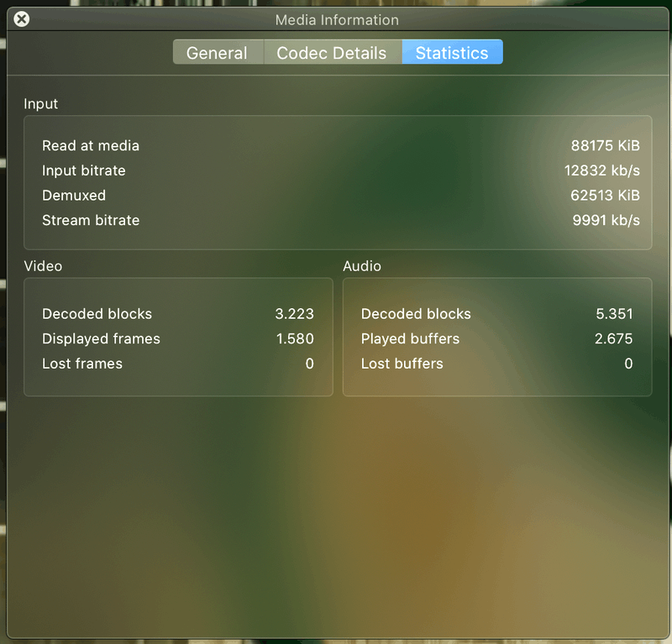This screenshot has width=672, height=644.
Task: Select the 1.580 displayed frames value
Action: (x=295, y=339)
